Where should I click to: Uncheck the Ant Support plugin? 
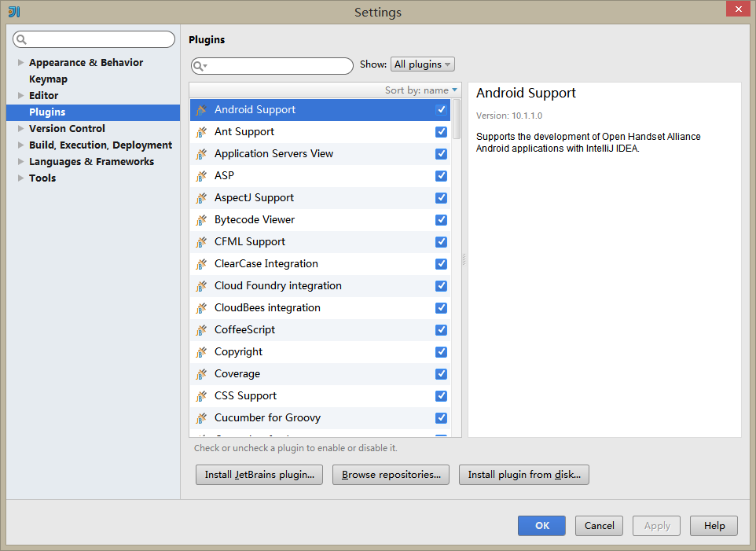pos(441,132)
